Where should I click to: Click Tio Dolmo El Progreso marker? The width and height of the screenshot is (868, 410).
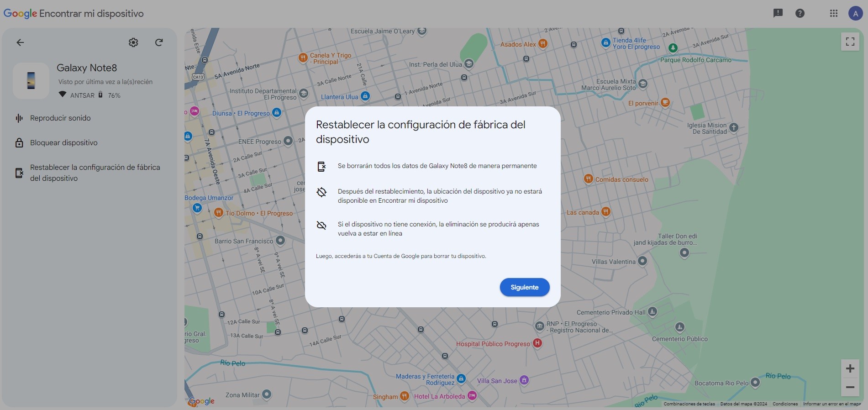tap(219, 212)
